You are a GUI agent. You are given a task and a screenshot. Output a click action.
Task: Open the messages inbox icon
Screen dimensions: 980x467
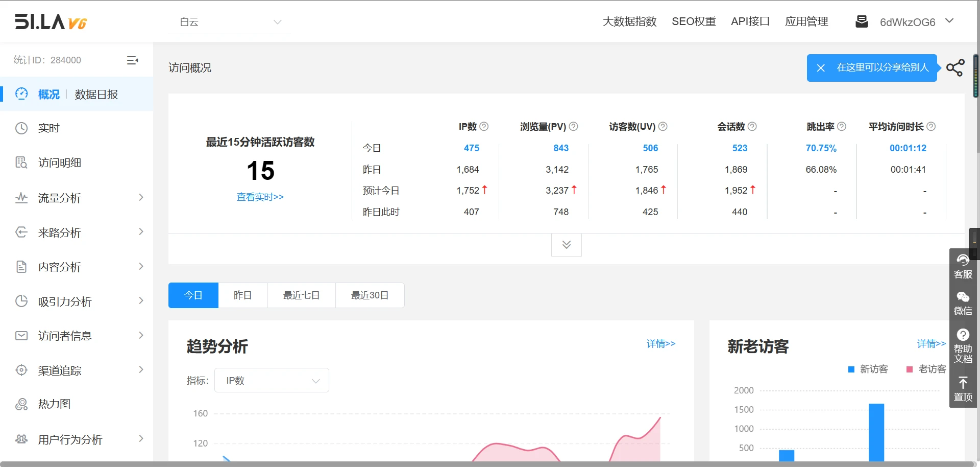tap(862, 21)
